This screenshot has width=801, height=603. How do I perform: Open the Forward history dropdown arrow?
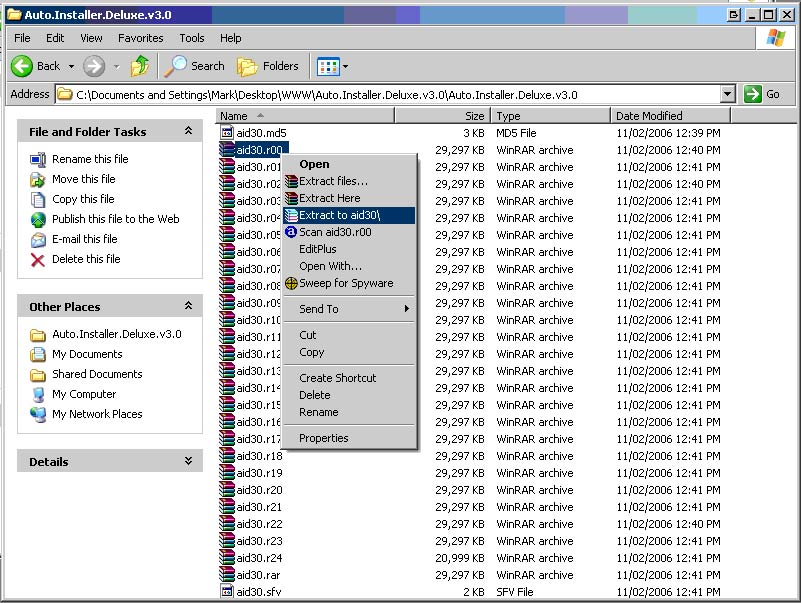click(x=116, y=66)
